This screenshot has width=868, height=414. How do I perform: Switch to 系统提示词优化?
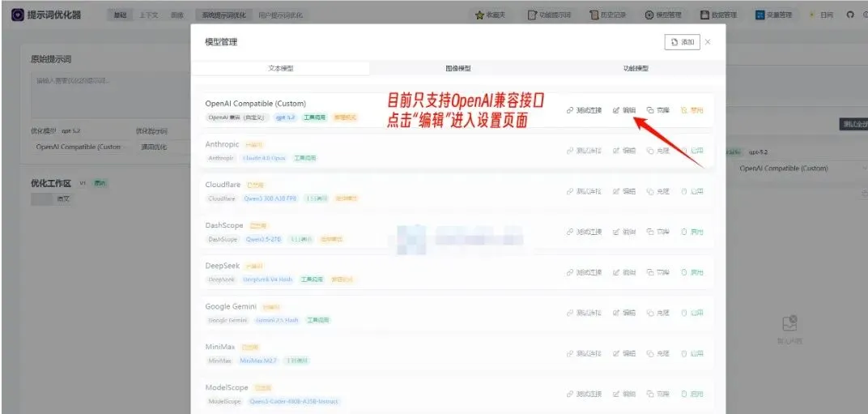[x=223, y=15]
